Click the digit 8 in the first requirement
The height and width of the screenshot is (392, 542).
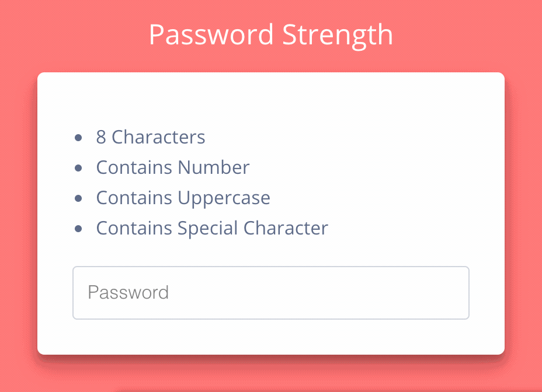[x=101, y=137]
